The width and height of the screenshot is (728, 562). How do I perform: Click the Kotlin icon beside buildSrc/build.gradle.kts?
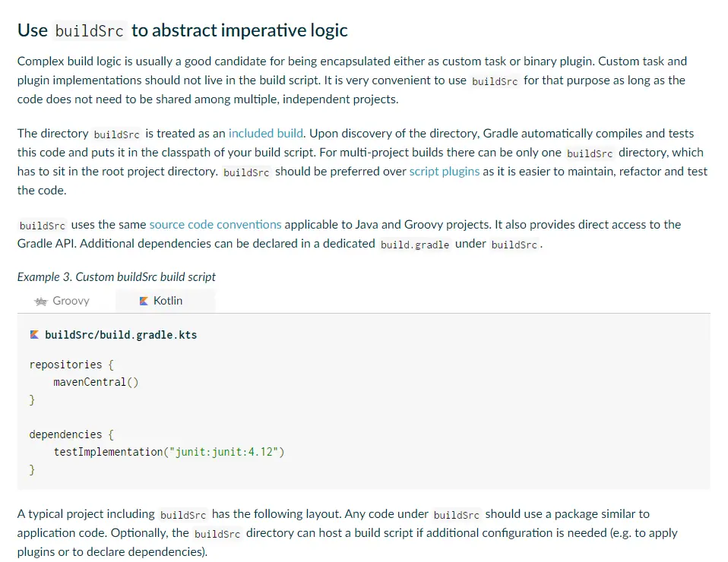(34, 334)
